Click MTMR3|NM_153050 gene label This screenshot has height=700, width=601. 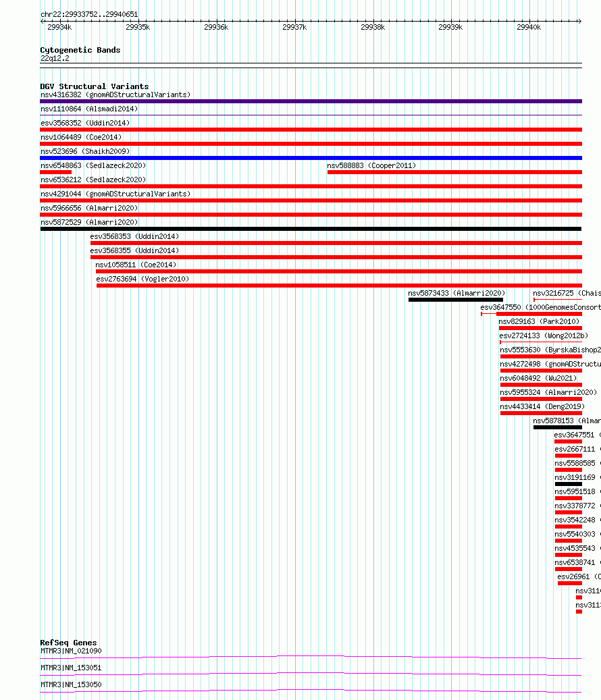[71, 685]
